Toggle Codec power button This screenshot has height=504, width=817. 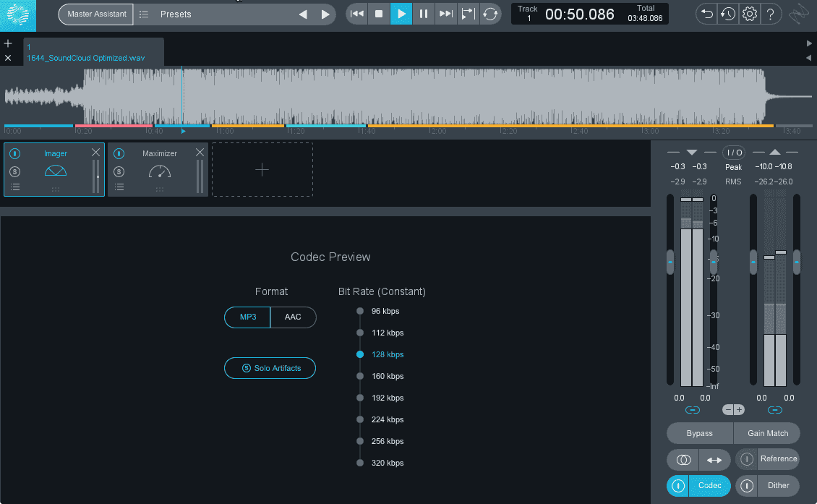pos(678,486)
